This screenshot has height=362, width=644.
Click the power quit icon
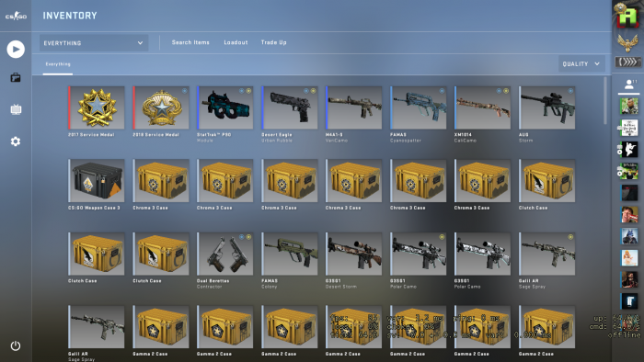tap(16, 346)
